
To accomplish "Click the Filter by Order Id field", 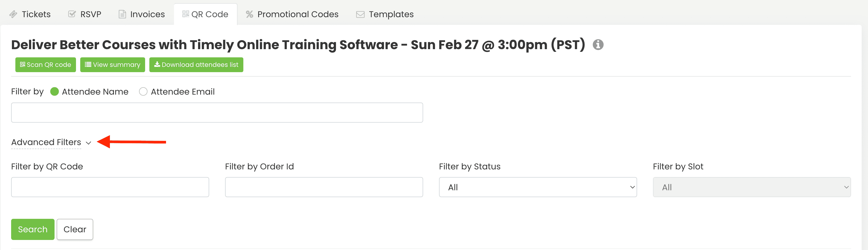I will (x=324, y=187).
